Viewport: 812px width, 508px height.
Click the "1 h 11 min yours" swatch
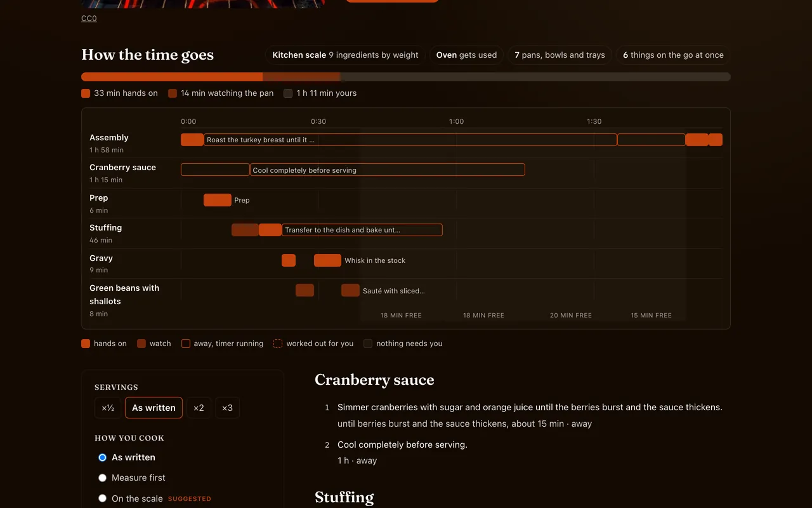click(x=288, y=93)
